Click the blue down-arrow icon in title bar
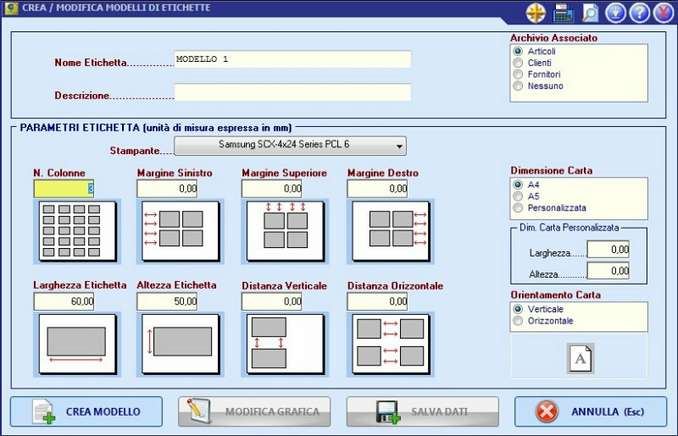This screenshot has height=436, width=678. (x=615, y=13)
